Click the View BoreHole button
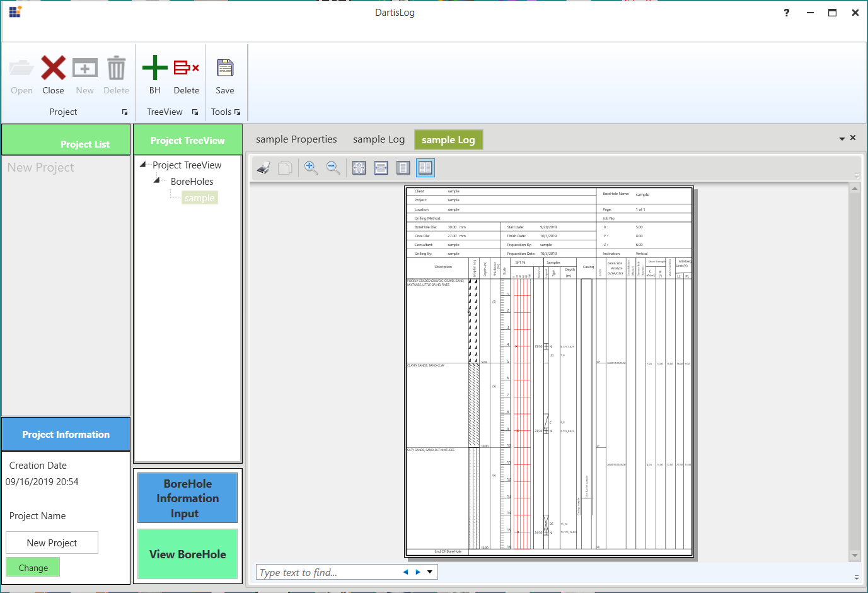This screenshot has width=868, height=593. (x=188, y=554)
